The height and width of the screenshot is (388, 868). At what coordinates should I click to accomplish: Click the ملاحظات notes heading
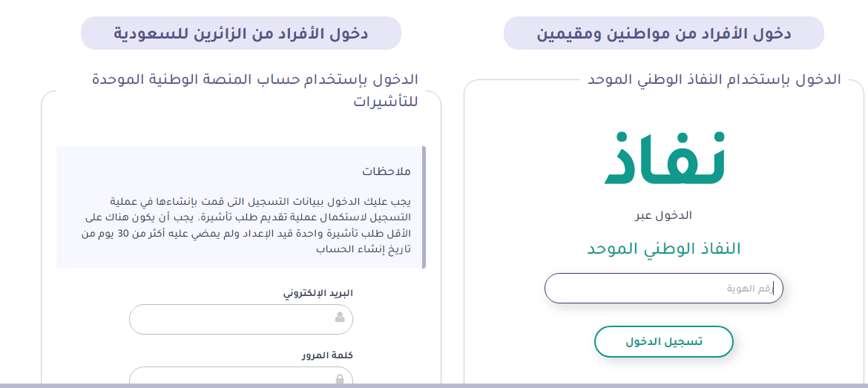click(x=387, y=171)
